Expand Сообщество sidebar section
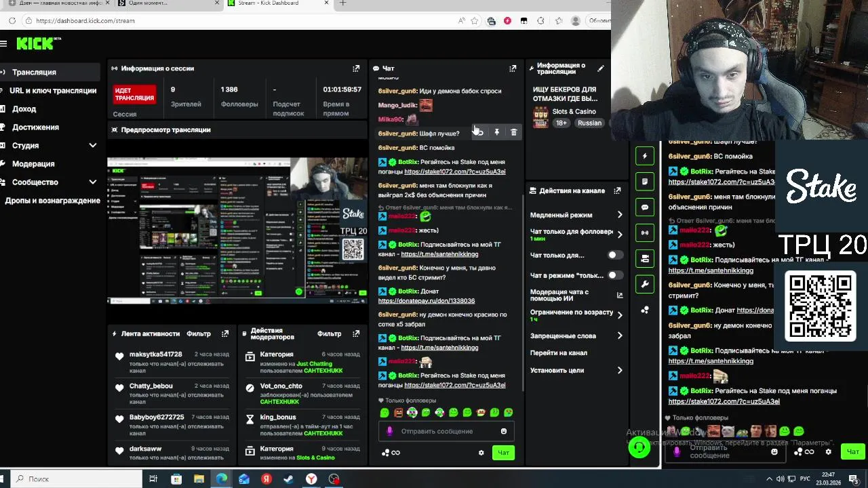Image resolution: width=868 pixels, height=488 pixels. coord(93,182)
